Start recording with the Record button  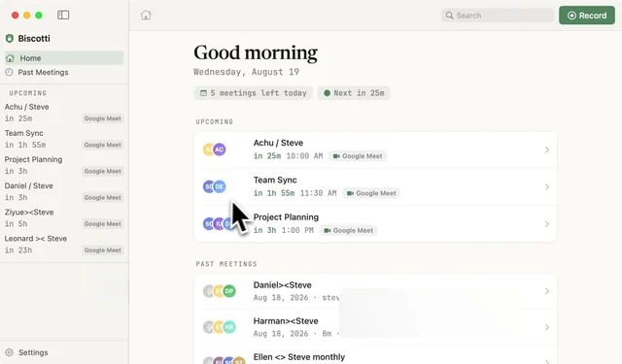click(x=587, y=16)
